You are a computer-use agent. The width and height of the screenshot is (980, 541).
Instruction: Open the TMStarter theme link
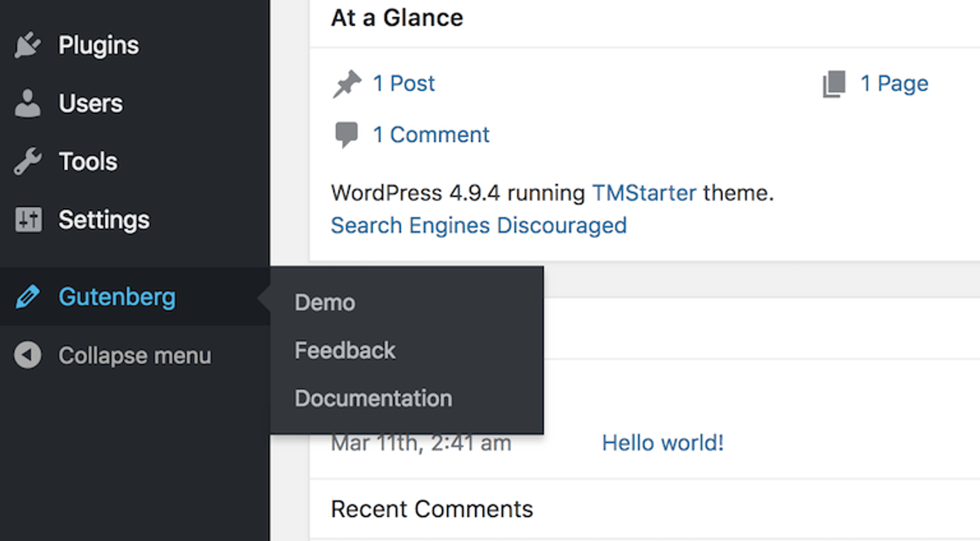pos(644,193)
